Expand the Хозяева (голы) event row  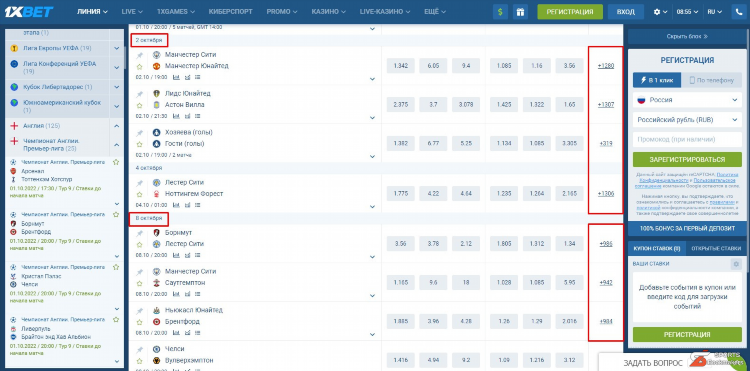372,156
